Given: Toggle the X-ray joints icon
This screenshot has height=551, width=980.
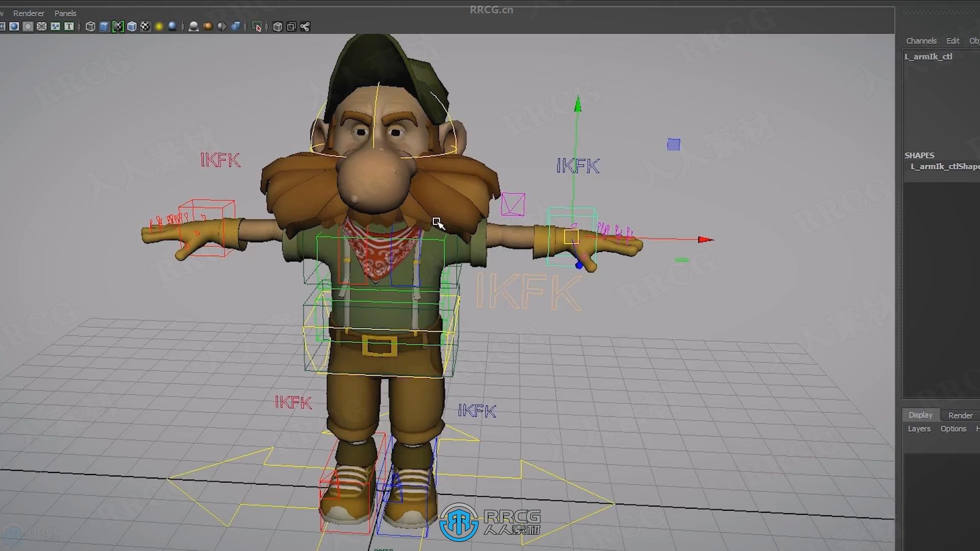Looking at the screenshot, I should click(x=305, y=27).
